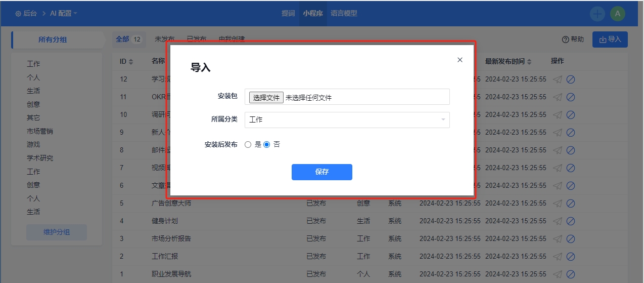Sort by 最新发布时间 column
The width and height of the screenshot is (644, 283).
(x=529, y=62)
